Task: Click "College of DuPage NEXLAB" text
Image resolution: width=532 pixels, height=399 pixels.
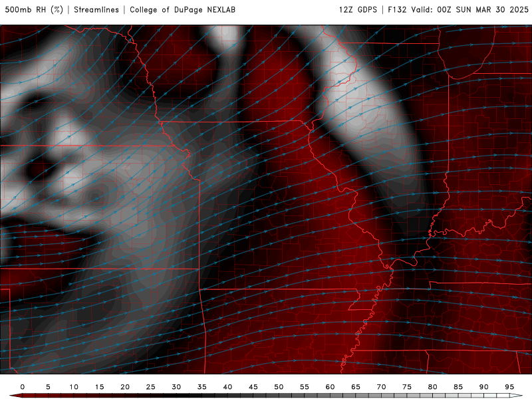Action: [x=182, y=10]
